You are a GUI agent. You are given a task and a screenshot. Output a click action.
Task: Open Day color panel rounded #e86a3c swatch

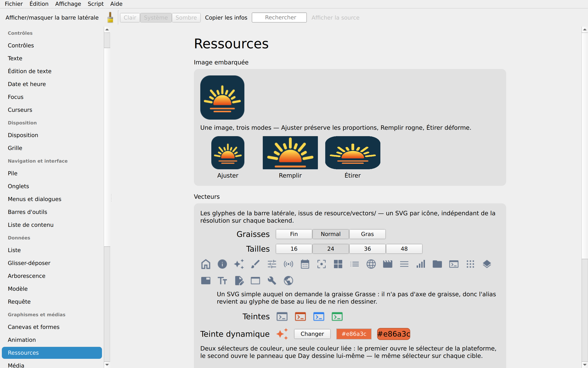pos(394,334)
